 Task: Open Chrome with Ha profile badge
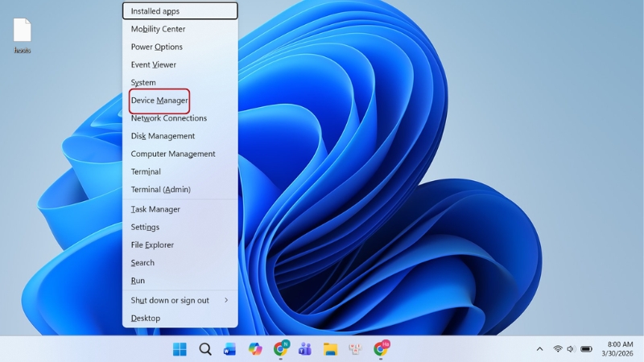tap(381, 348)
